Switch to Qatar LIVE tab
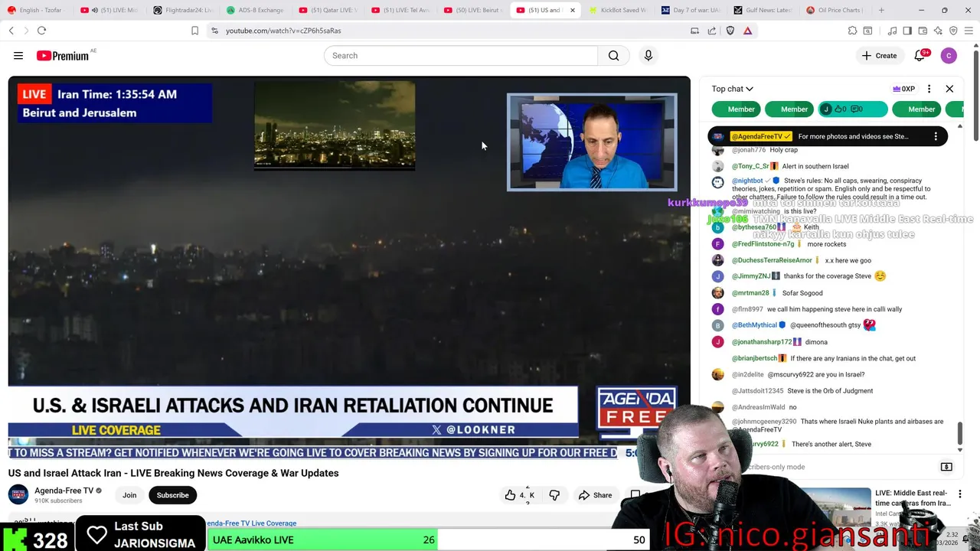This screenshot has height=551, width=980. 328,11
